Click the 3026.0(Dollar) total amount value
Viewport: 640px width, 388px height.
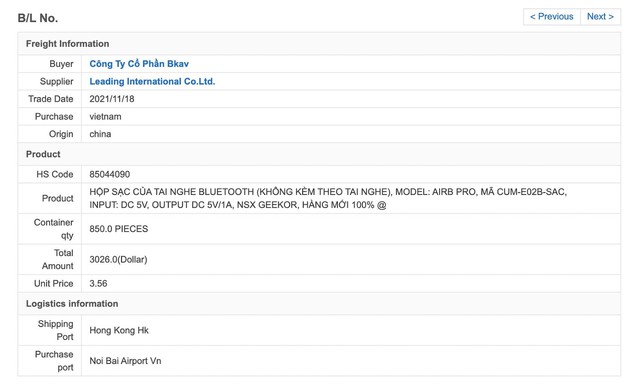118,259
